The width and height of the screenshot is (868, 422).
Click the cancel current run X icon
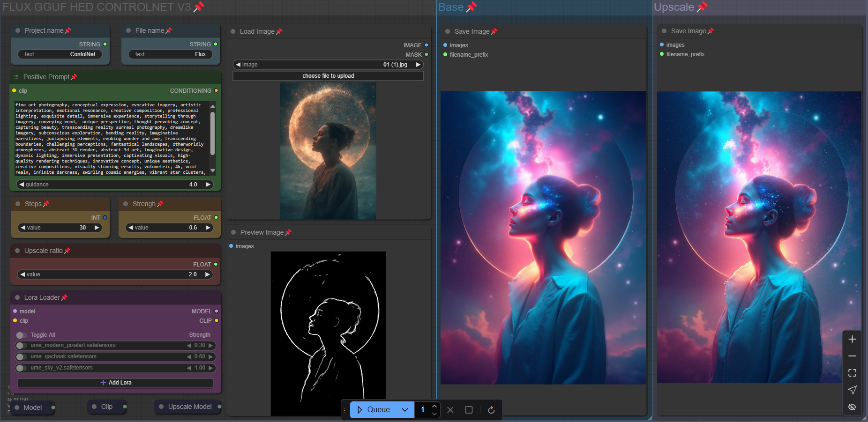point(450,410)
